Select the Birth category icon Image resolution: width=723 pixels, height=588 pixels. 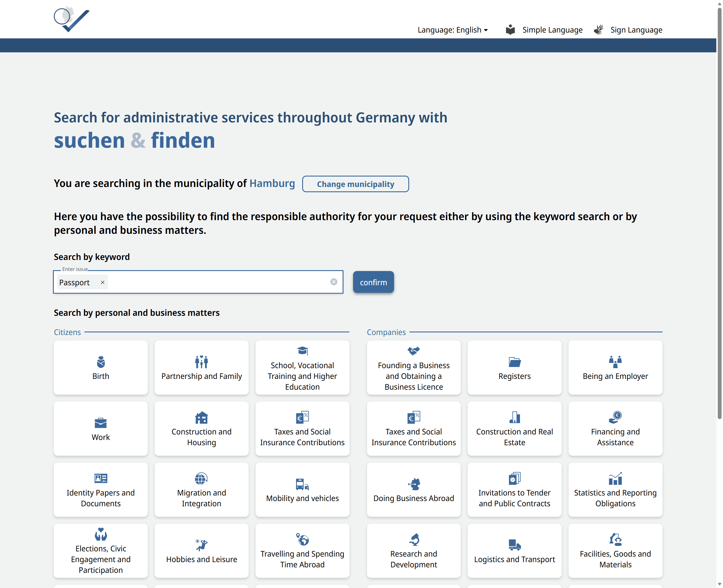click(x=101, y=362)
